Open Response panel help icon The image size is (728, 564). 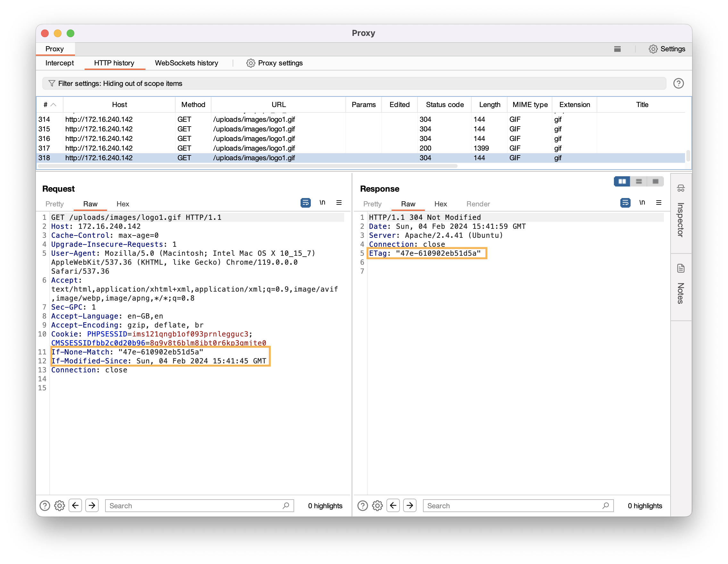coord(363,506)
